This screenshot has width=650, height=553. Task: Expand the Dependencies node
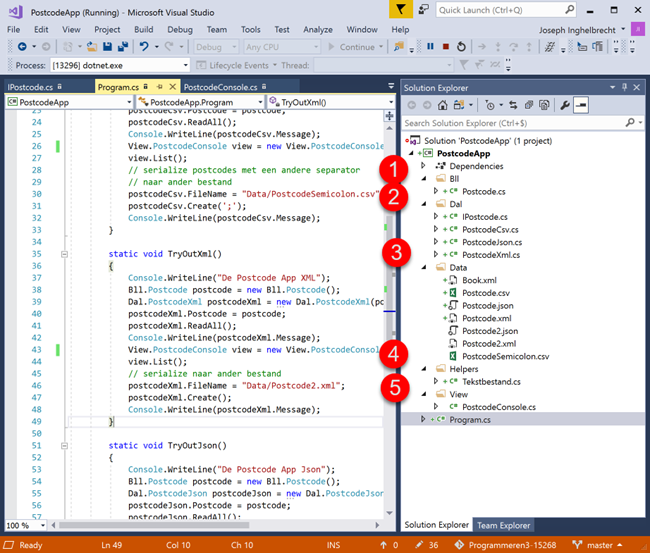click(423, 166)
